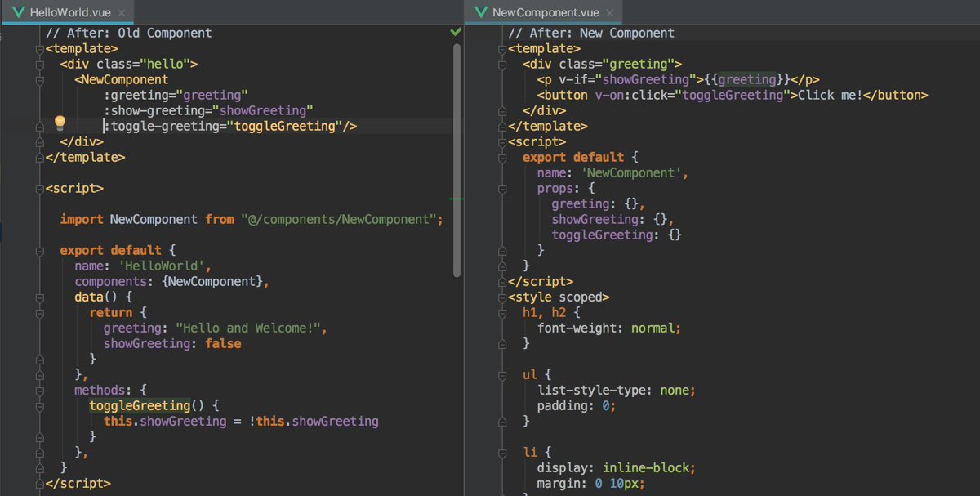
Task: Click the closing </template> fold marker in NewComponent.vue
Action: 504,127
